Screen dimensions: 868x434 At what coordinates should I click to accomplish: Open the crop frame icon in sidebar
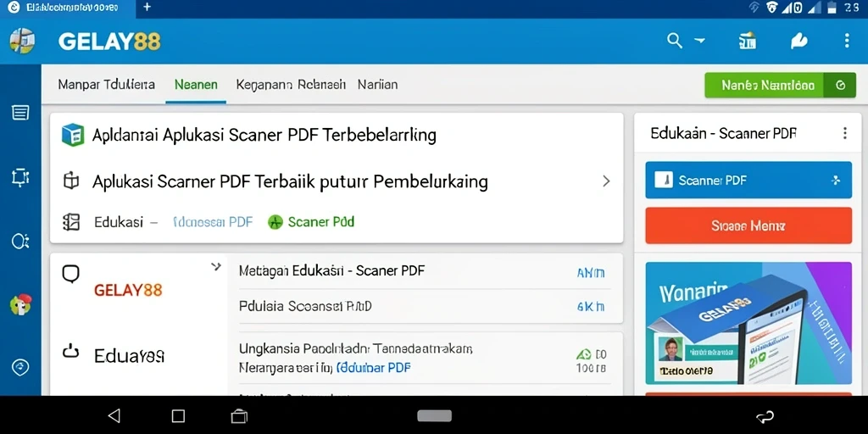[x=20, y=177]
